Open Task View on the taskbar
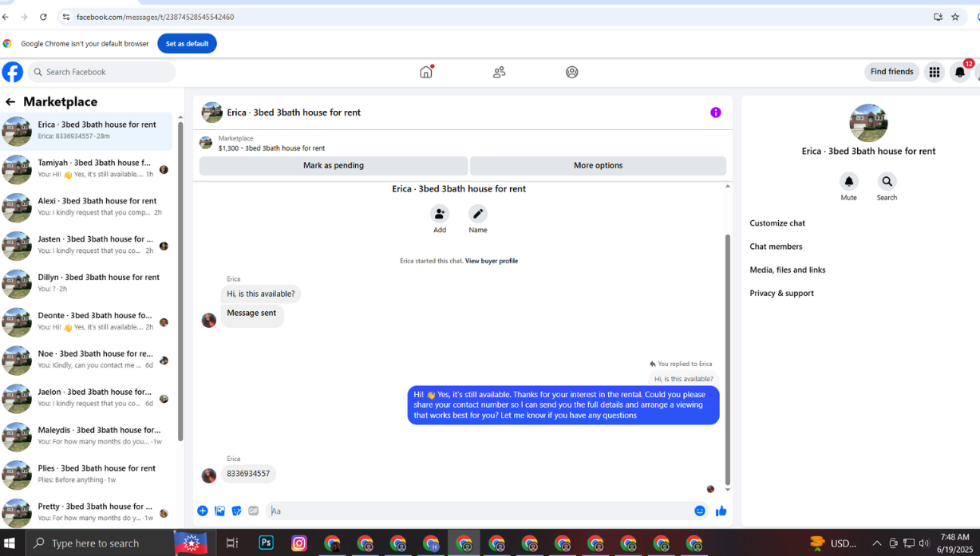The height and width of the screenshot is (556, 980). tap(232, 543)
